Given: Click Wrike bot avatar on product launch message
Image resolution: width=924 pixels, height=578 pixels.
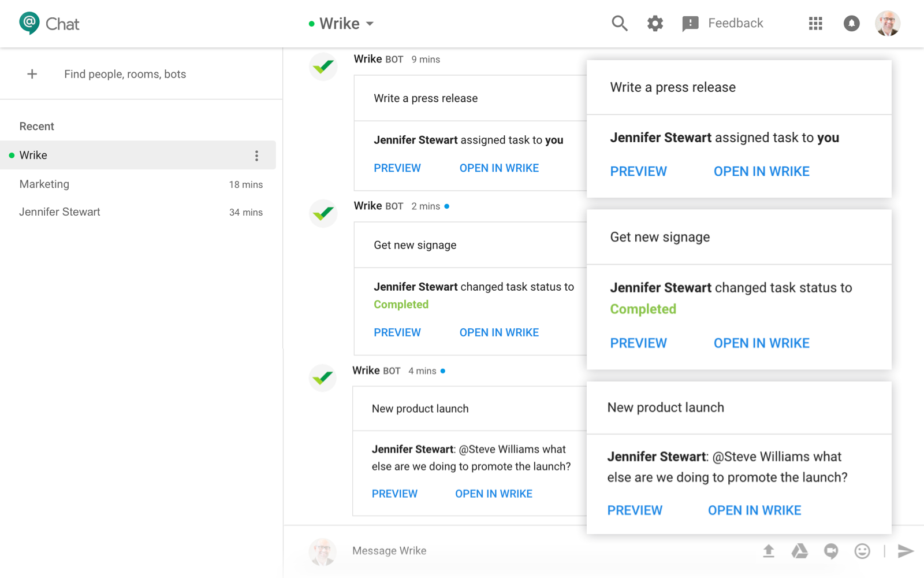Looking at the screenshot, I should coord(322,378).
